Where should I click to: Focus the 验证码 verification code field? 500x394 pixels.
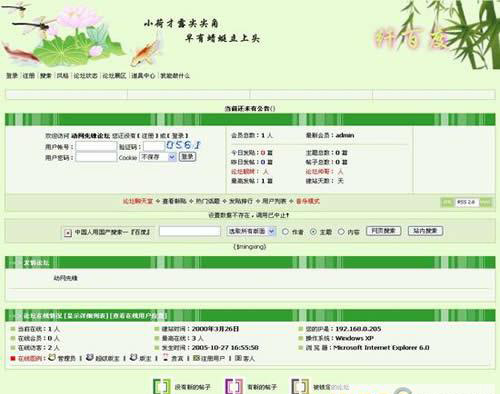coord(154,146)
